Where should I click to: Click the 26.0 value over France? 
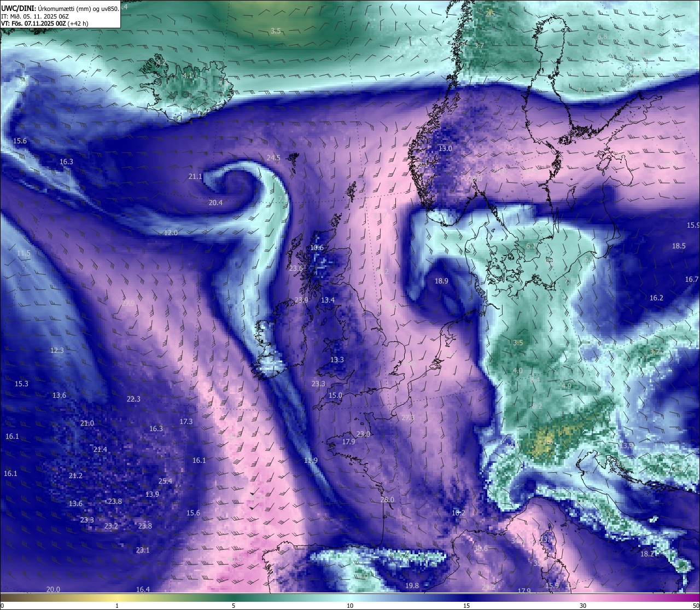tap(387, 499)
